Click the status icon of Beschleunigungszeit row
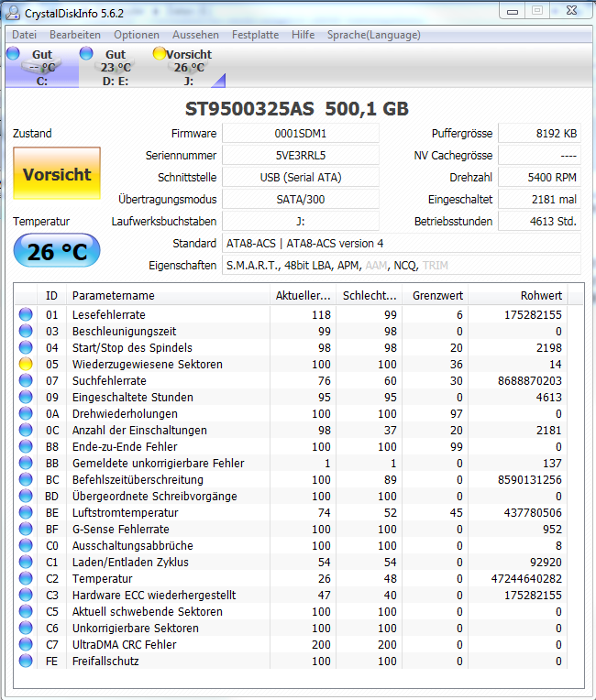The height and width of the screenshot is (700, 596). [x=26, y=331]
